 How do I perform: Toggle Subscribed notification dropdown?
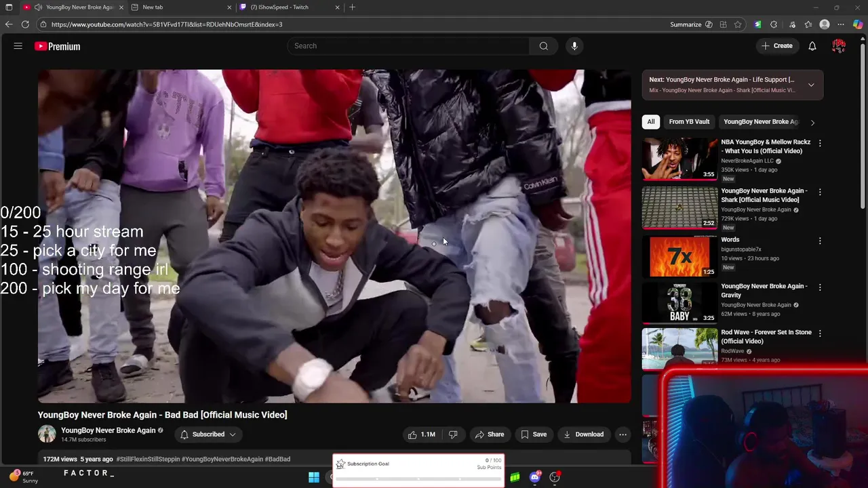click(x=208, y=434)
